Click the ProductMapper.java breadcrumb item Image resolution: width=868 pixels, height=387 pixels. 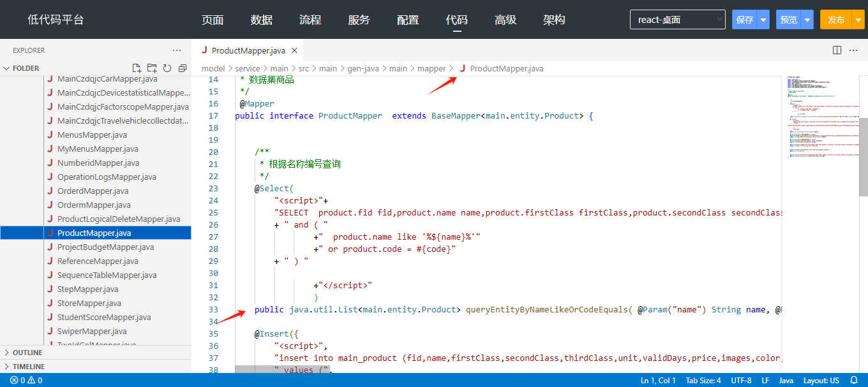coord(501,69)
